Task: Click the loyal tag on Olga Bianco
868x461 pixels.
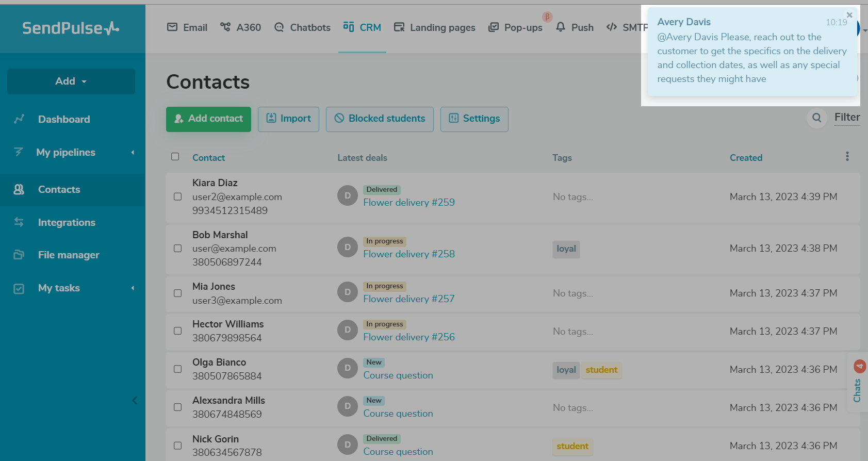Action: [566, 370]
